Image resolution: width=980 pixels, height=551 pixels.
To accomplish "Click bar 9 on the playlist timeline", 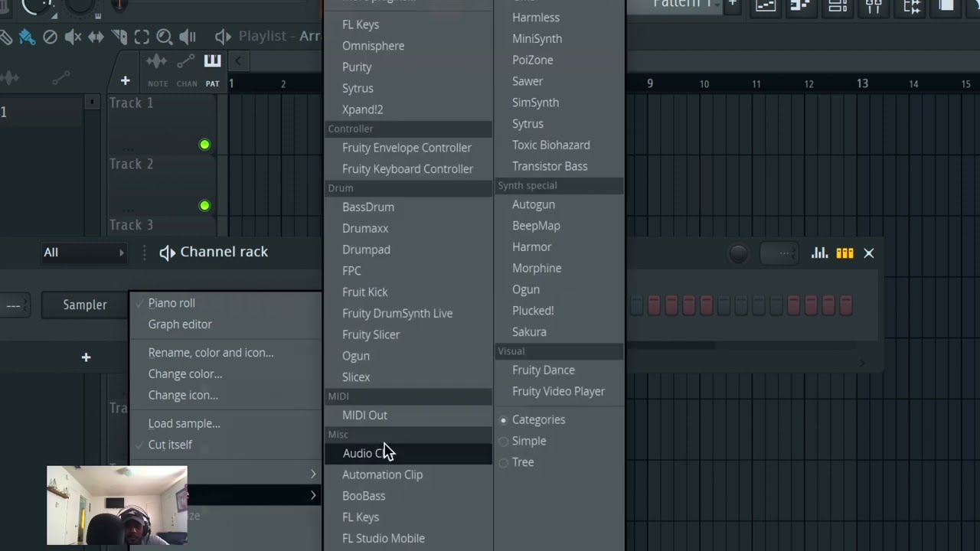I will point(650,83).
